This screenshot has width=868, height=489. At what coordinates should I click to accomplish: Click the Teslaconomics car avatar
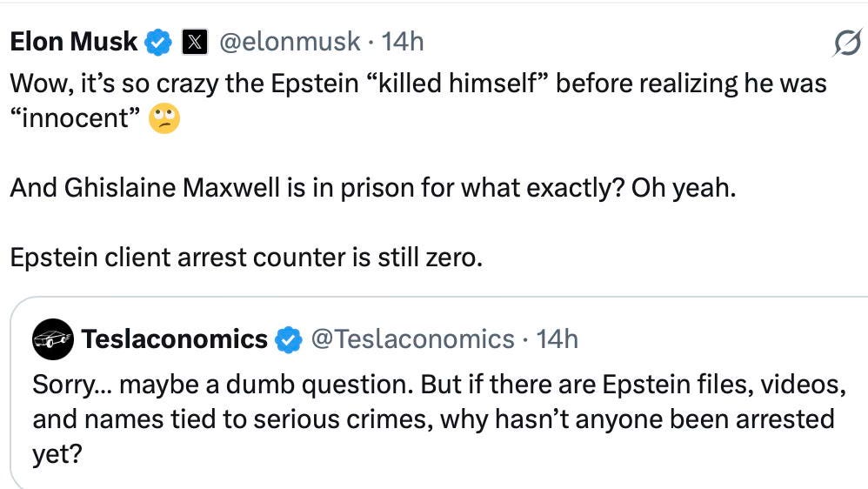point(53,338)
